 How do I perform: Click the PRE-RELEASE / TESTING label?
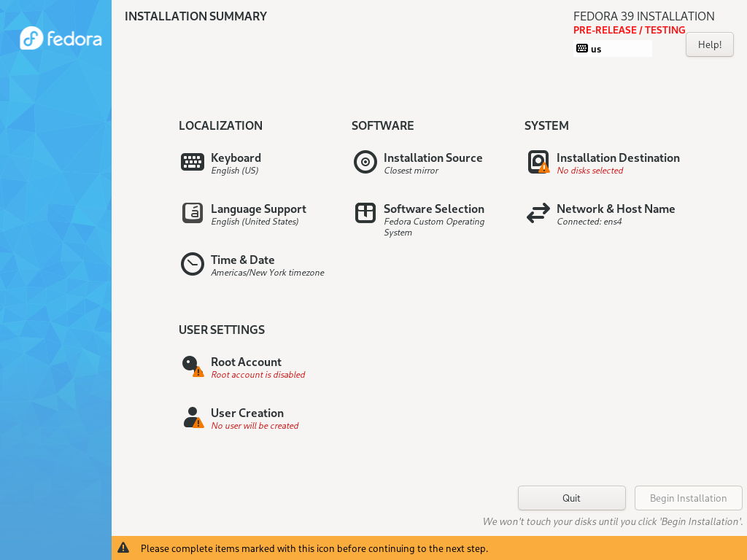coord(629,30)
